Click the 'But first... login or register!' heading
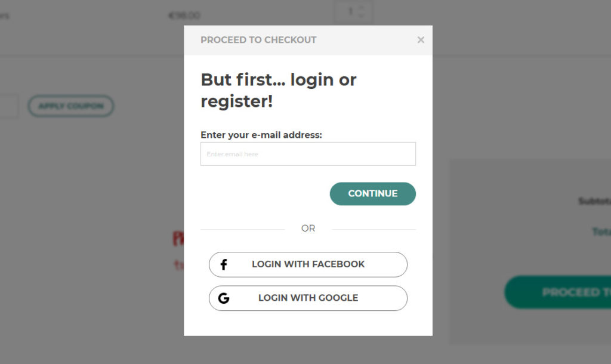 click(278, 90)
